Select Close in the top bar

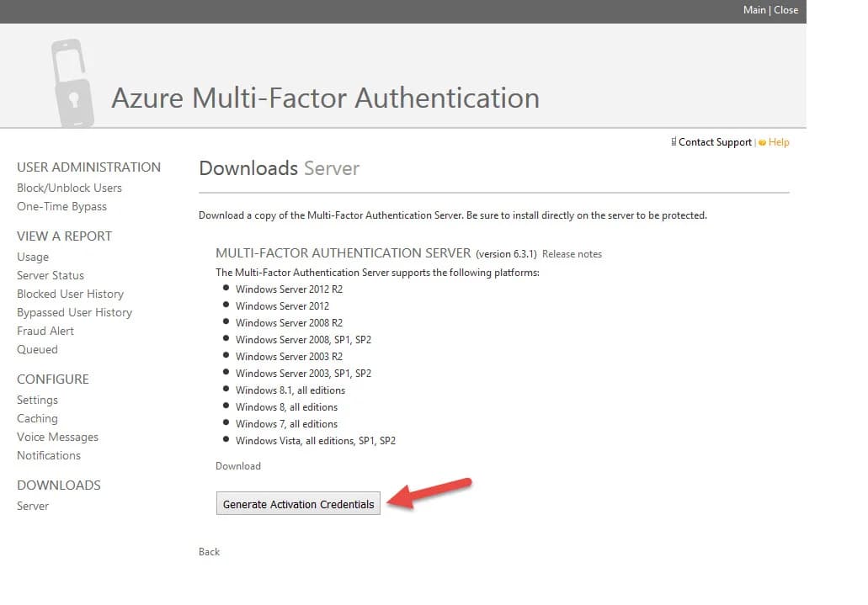click(786, 10)
